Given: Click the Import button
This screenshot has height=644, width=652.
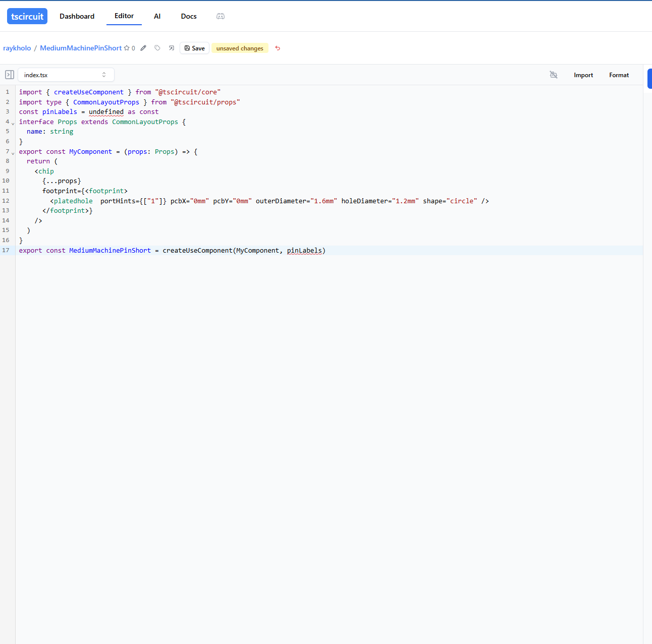Looking at the screenshot, I should pos(583,75).
